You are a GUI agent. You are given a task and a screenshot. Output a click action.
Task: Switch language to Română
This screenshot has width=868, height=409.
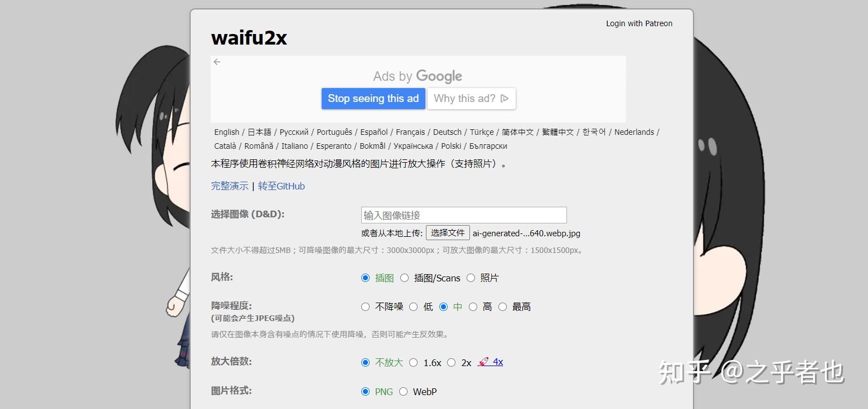click(259, 146)
